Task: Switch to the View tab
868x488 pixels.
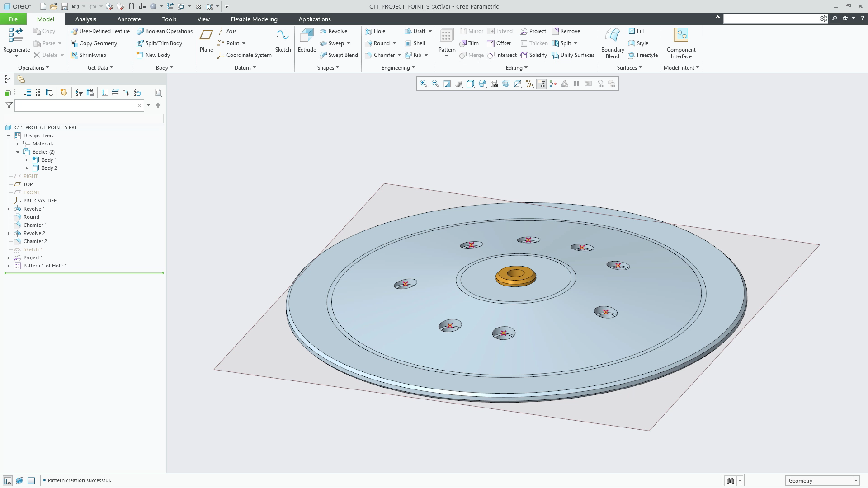Action: coord(203,19)
